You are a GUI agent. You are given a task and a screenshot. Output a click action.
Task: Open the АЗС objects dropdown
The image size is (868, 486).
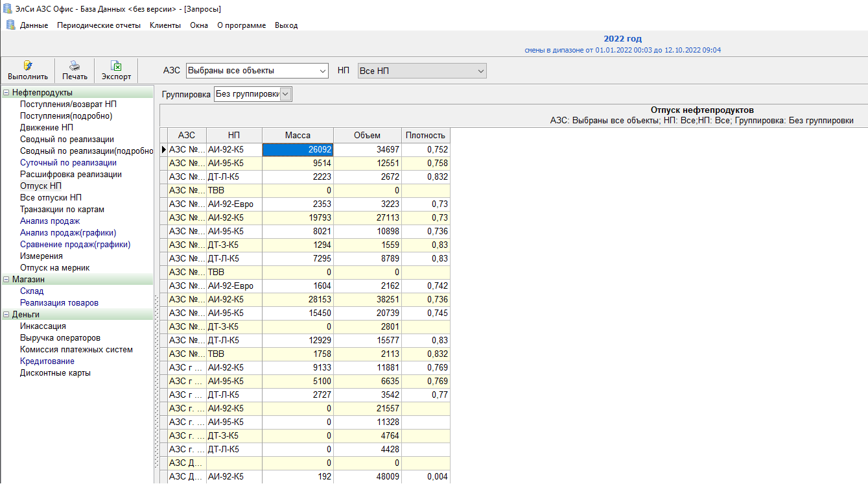coord(323,71)
